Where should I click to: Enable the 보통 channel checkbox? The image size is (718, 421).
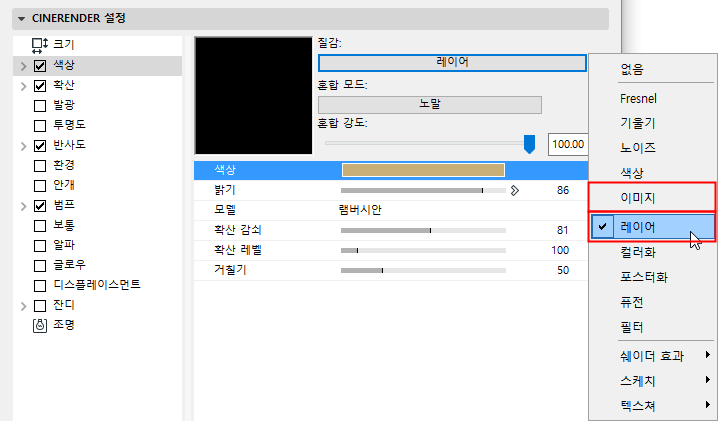[40, 226]
